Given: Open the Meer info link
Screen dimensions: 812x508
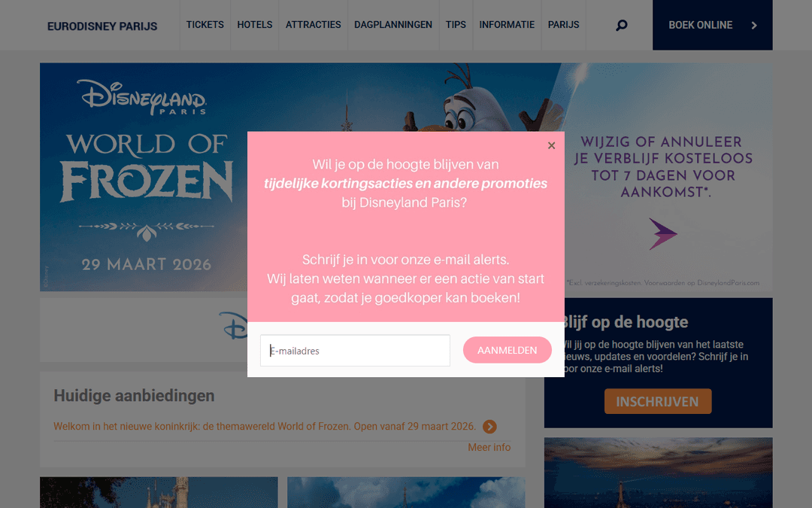Looking at the screenshot, I should pos(489,447).
